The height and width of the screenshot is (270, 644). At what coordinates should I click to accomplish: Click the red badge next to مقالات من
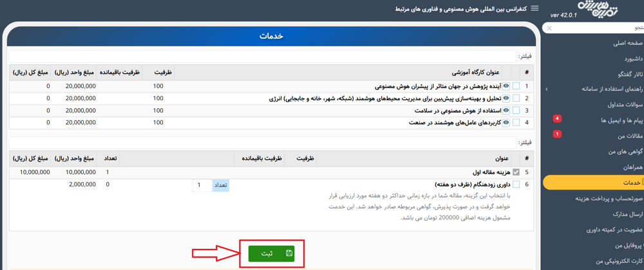pyautogui.click(x=557, y=134)
